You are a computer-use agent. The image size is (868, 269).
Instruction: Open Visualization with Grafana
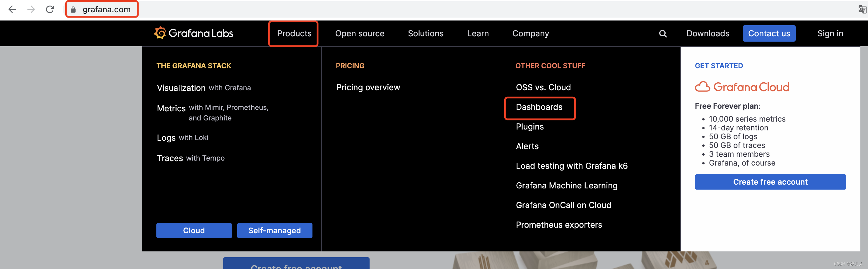[x=204, y=88]
